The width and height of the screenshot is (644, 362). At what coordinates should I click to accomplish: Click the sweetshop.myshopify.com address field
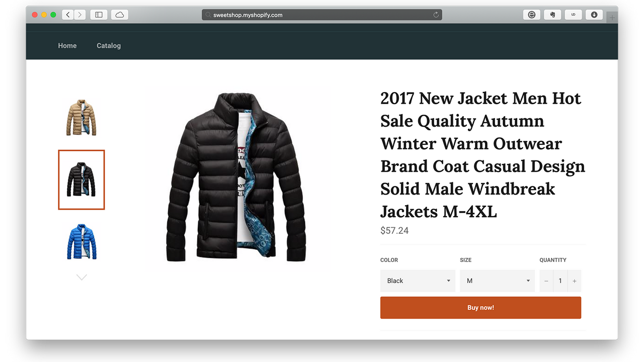[322, 15]
